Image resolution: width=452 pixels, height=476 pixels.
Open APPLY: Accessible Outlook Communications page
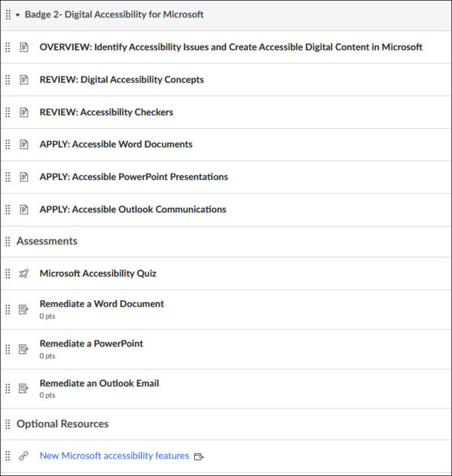point(133,209)
